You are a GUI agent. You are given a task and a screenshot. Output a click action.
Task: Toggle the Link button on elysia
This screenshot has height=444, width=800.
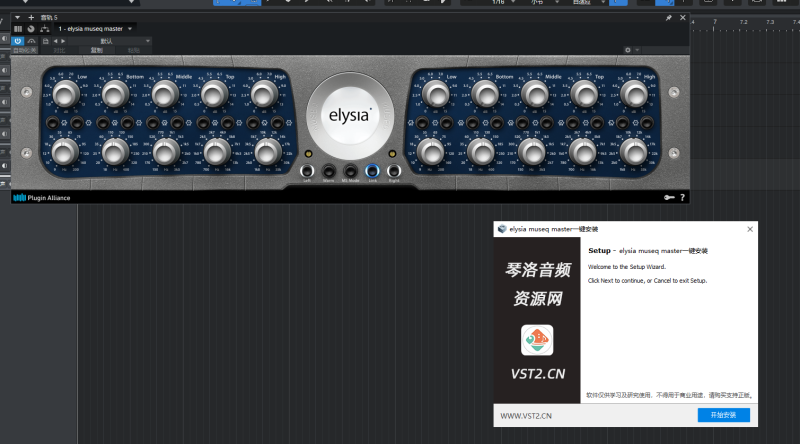tap(372, 172)
